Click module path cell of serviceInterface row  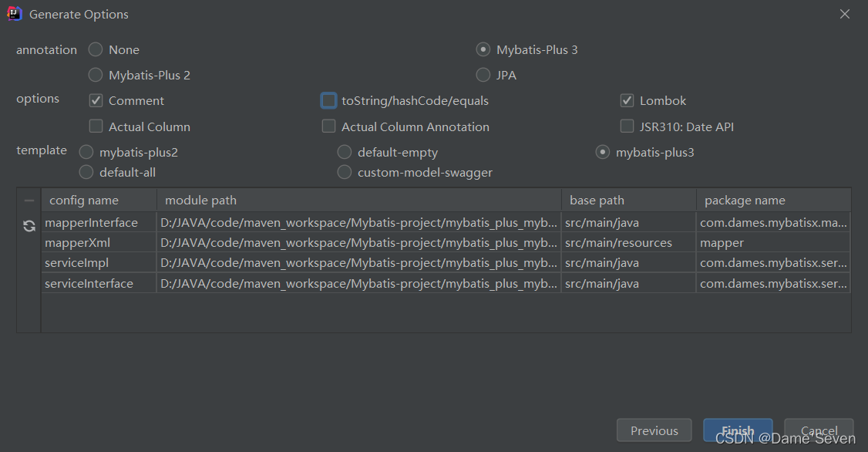[x=359, y=284]
